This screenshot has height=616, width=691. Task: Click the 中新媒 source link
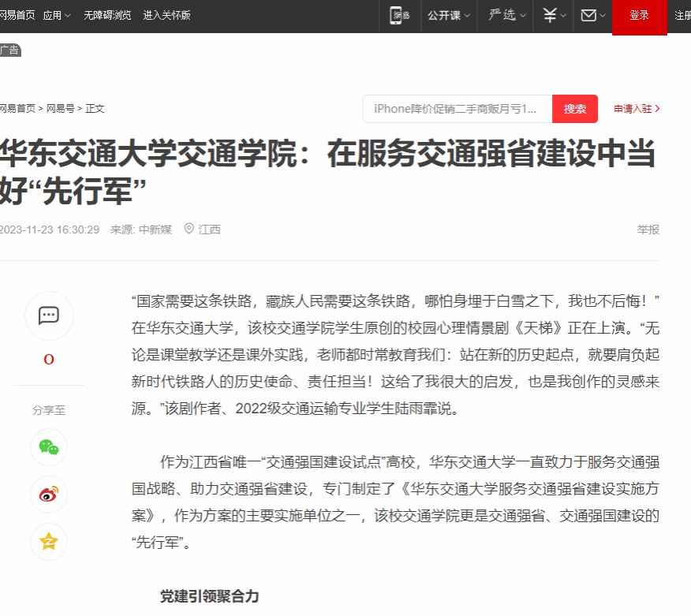coord(155,230)
